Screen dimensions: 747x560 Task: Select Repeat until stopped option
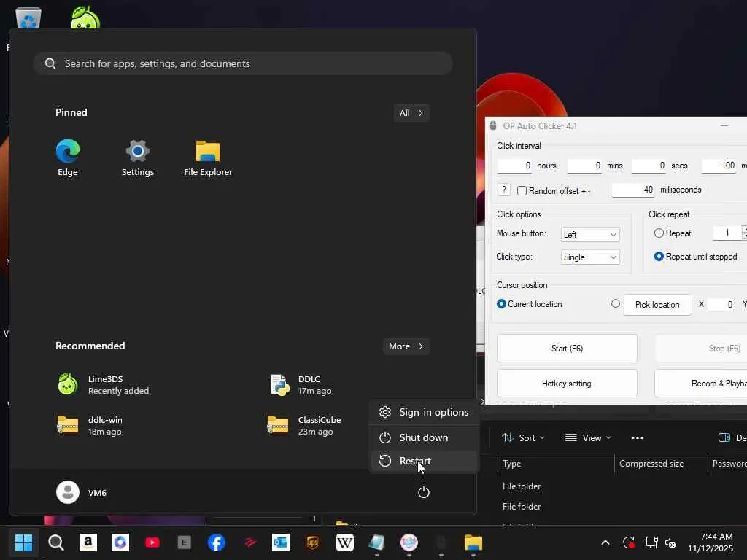coord(659,256)
